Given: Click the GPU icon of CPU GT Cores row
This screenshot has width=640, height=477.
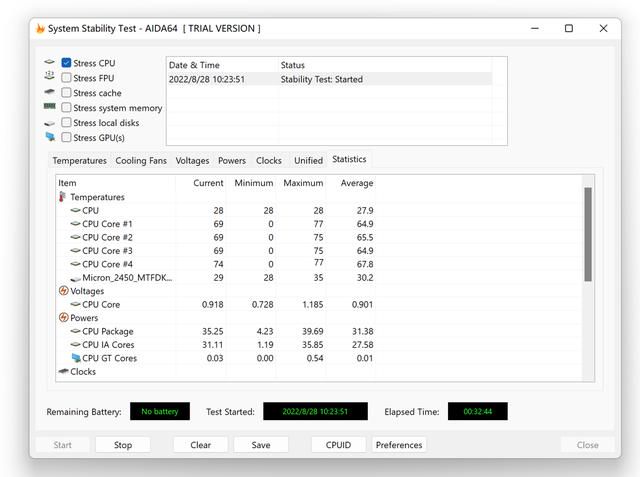Looking at the screenshot, I should tap(76, 358).
